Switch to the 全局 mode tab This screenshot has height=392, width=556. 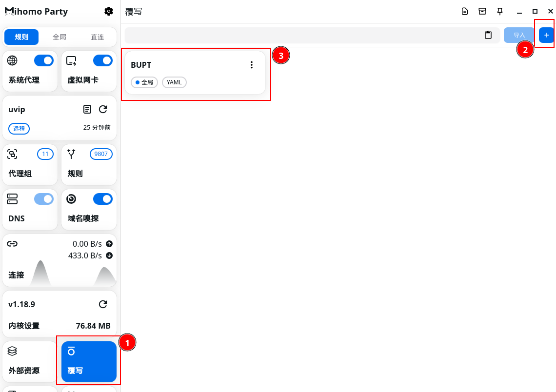[x=60, y=37]
